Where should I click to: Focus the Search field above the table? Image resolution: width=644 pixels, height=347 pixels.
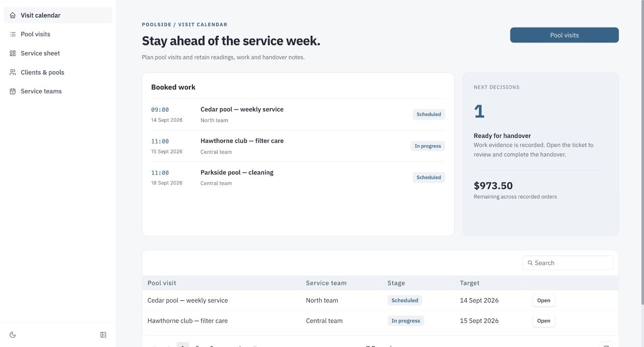tap(568, 263)
